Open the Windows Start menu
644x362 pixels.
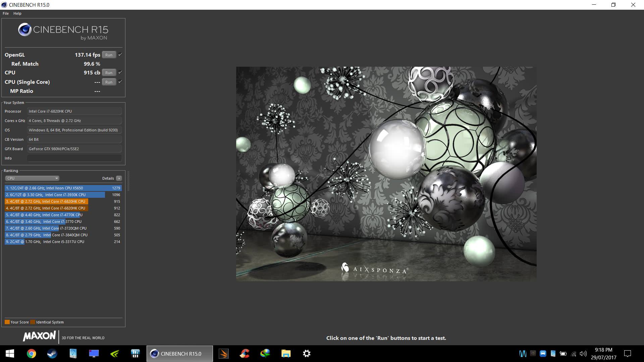(10, 354)
